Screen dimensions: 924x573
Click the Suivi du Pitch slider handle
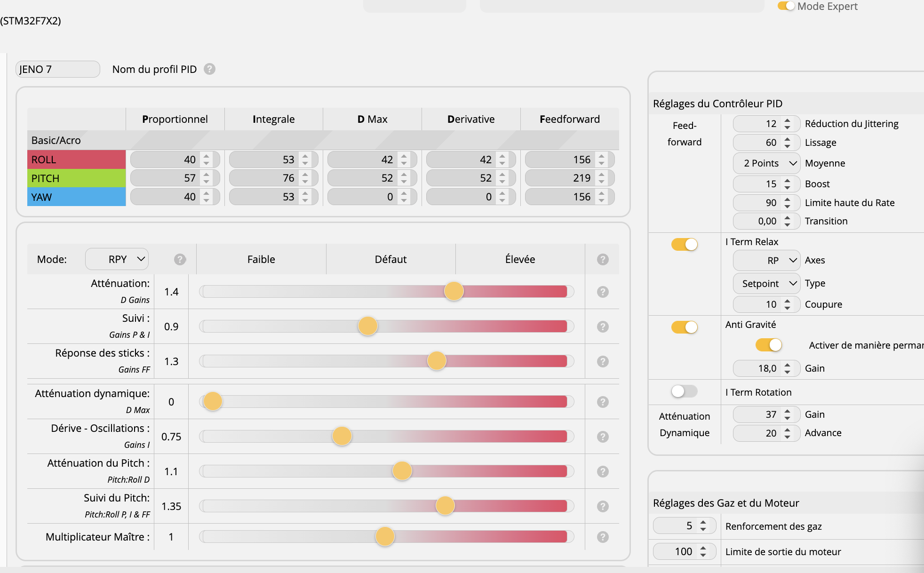(x=445, y=506)
